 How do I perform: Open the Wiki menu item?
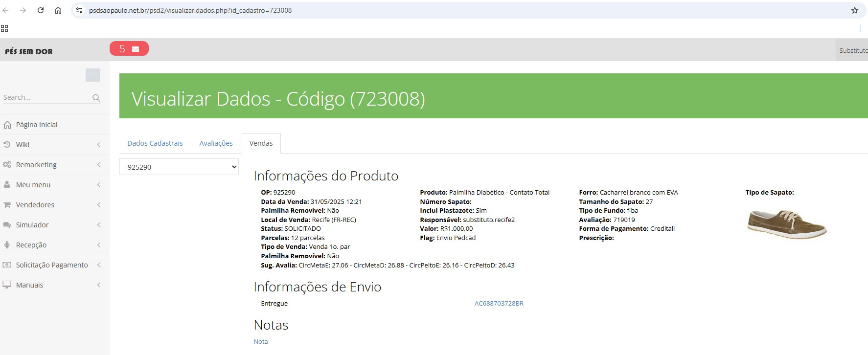pyautogui.click(x=54, y=145)
